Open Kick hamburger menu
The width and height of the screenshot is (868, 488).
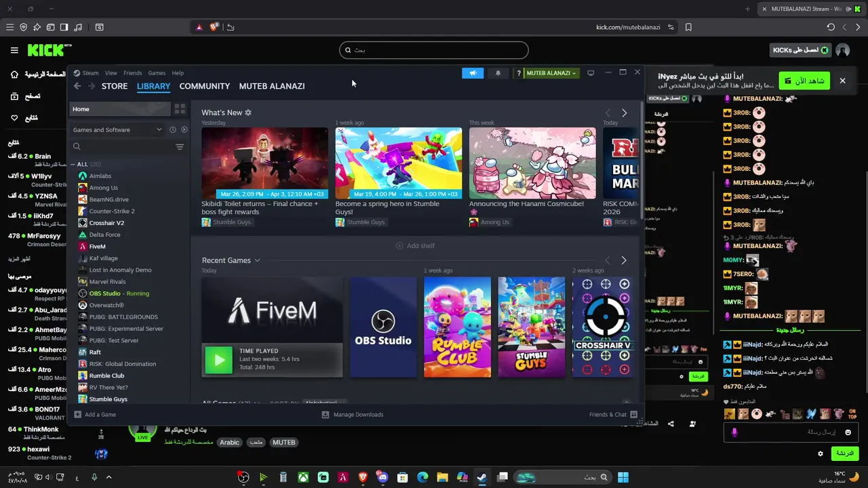pos(14,50)
